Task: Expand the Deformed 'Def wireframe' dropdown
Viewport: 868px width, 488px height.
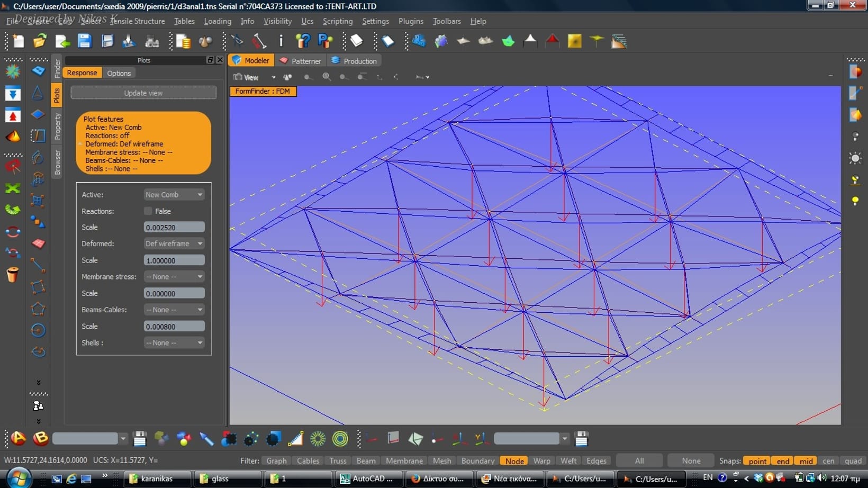Action: pyautogui.click(x=174, y=243)
